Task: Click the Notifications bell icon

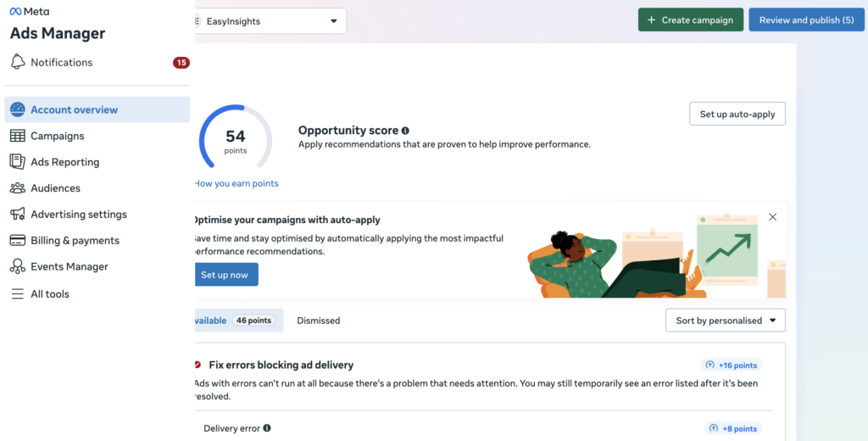Action: point(18,62)
